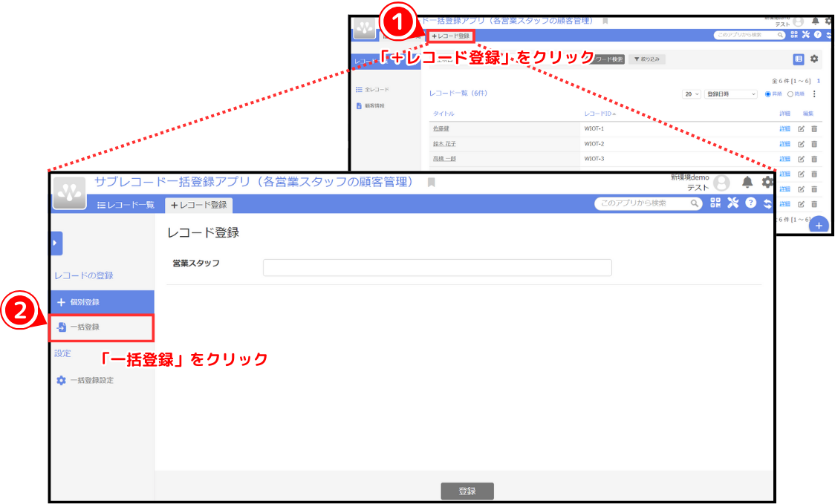Viewport: 835px width, 504px height.
Task: Click the 営業スタッフ input field
Action: [x=438, y=268]
